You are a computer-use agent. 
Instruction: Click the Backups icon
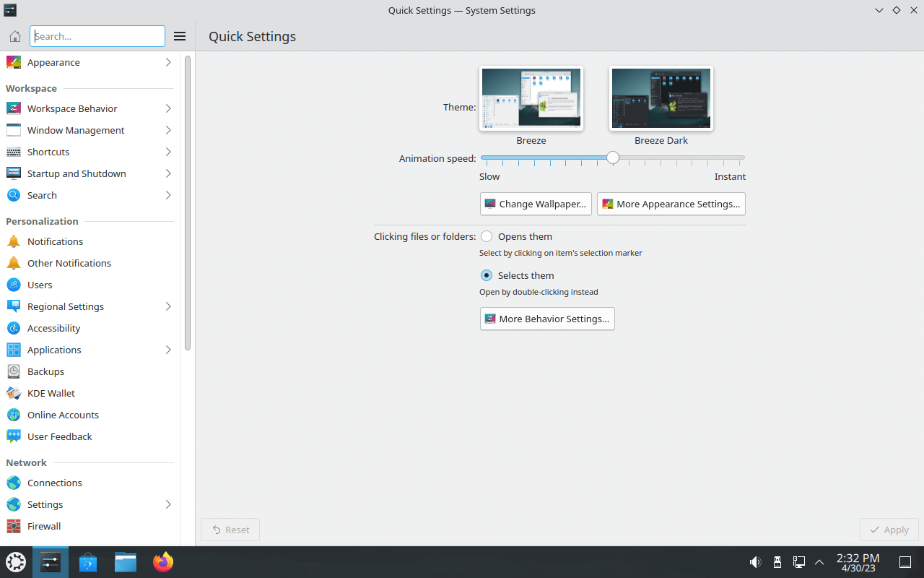coord(14,371)
